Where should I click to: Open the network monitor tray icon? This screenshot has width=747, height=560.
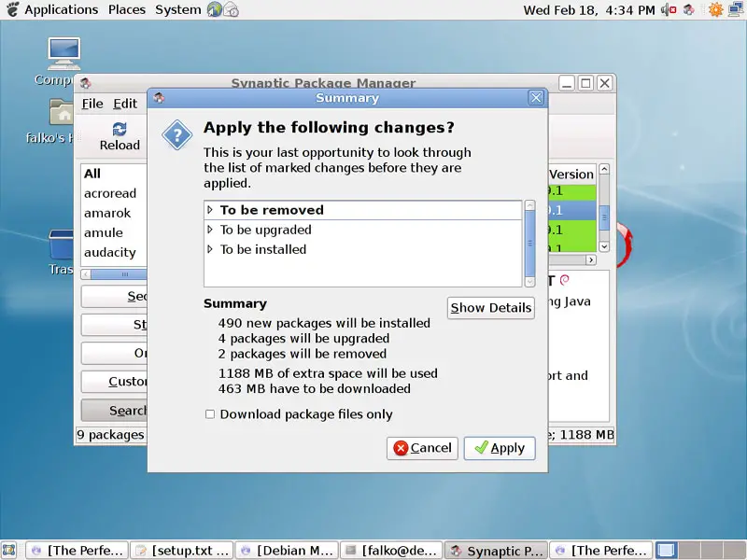737,9
